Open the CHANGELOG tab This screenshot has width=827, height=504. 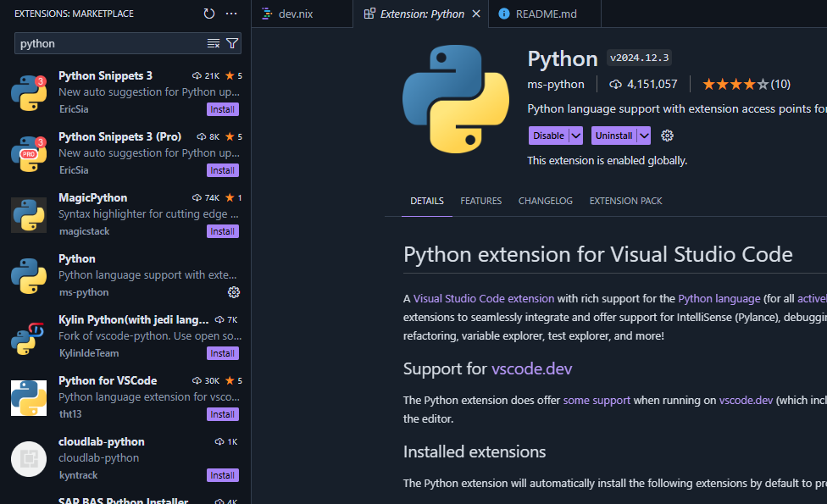pos(546,201)
